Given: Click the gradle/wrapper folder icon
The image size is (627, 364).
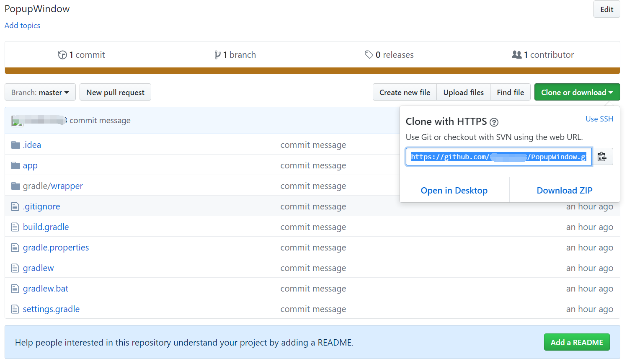Looking at the screenshot, I should (15, 186).
